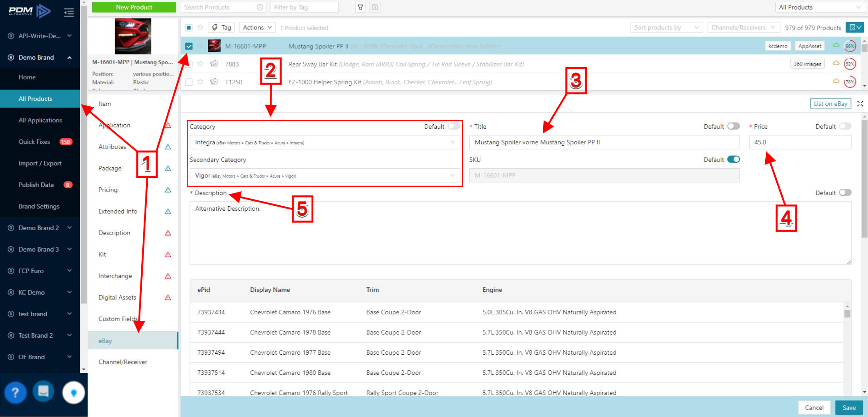
Task: Open Sort products by dropdown
Action: point(667,27)
